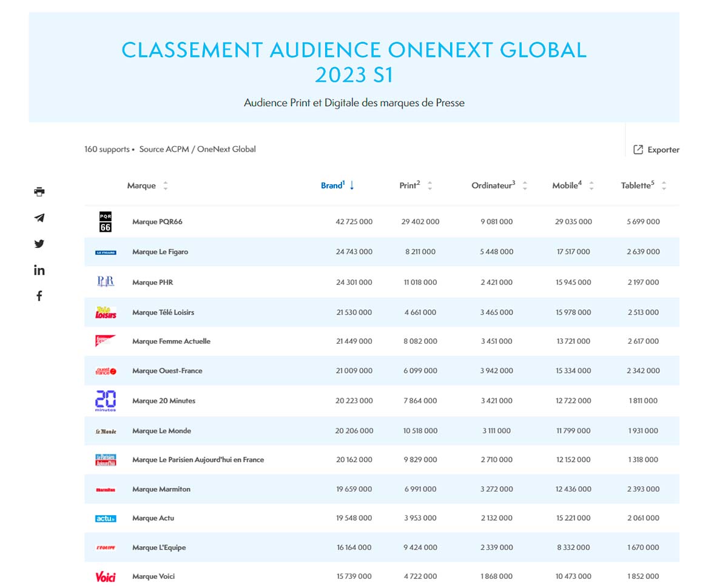Image resolution: width=728 pixels, height=588 pixels.
Task: Click the PQR66 brand logo
Action: [x=106, y=222]
